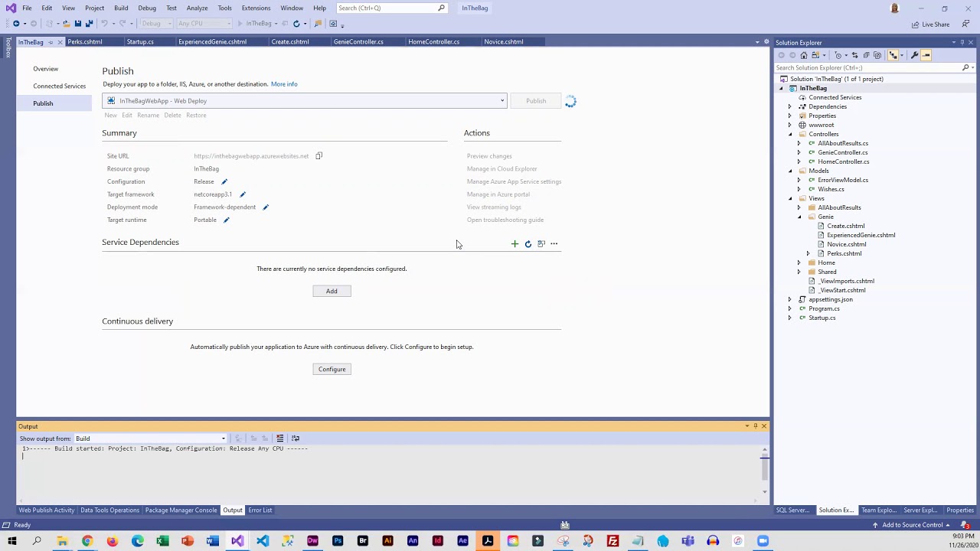The image size is (980, 551).
Task: Click Clear All in Output panel toolbar
Action: [280, 439]
